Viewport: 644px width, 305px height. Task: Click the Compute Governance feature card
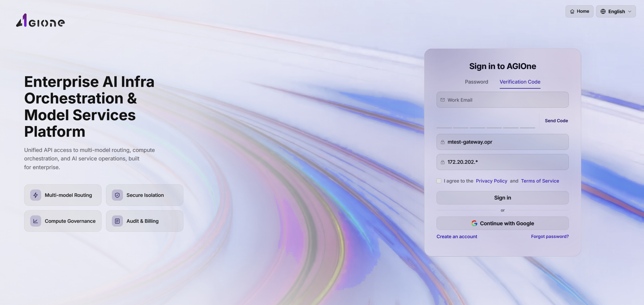[x=63, y=221]
